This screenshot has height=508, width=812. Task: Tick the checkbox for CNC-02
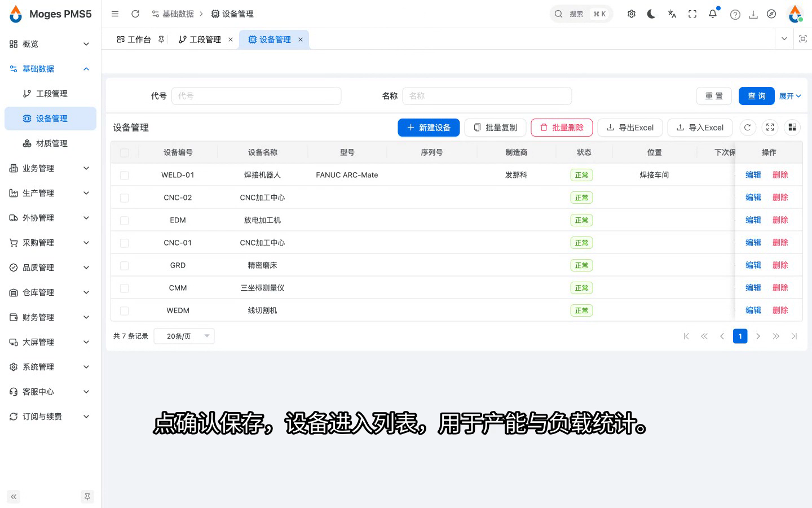tap(125, 198)
